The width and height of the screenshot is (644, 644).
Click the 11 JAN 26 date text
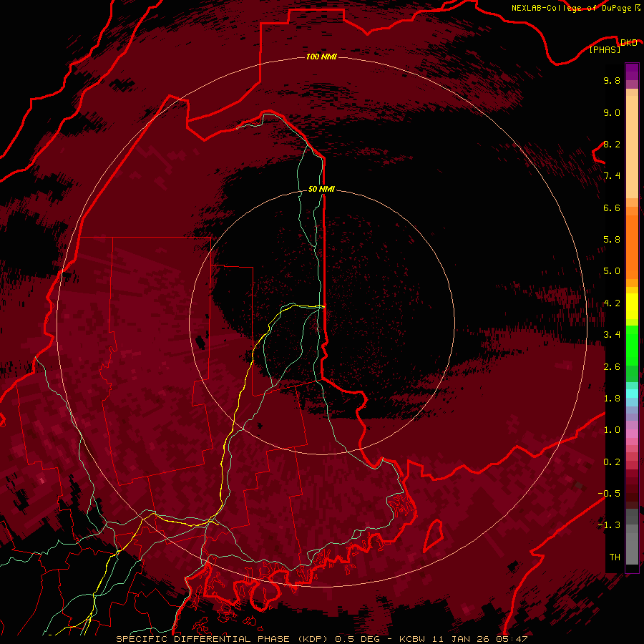(x=460, y=639)
